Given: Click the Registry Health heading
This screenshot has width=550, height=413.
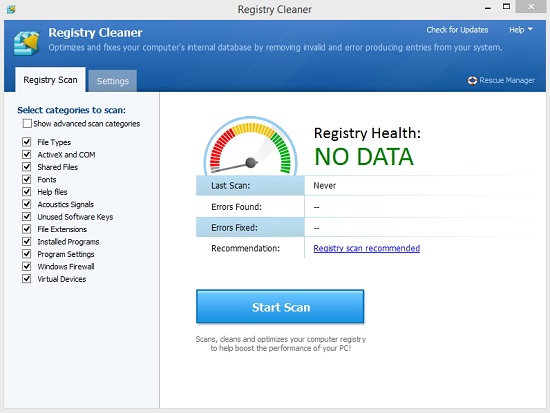Looking at the screenshot, I should [x=367, y=133].
